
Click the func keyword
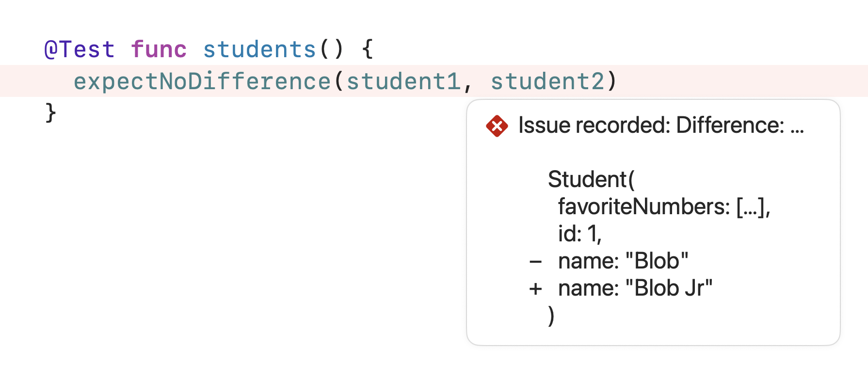click(x=159, y=49)
